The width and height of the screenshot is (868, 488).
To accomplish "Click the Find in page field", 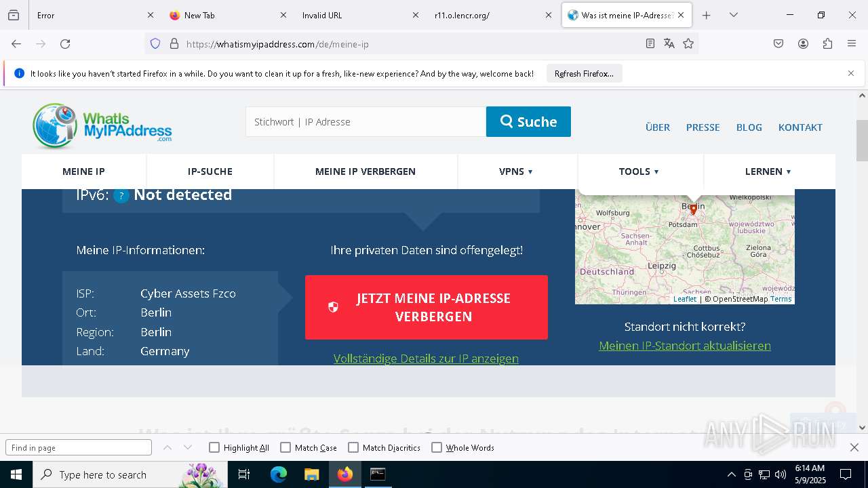I will pyautogui.click(x=79, y=447).
